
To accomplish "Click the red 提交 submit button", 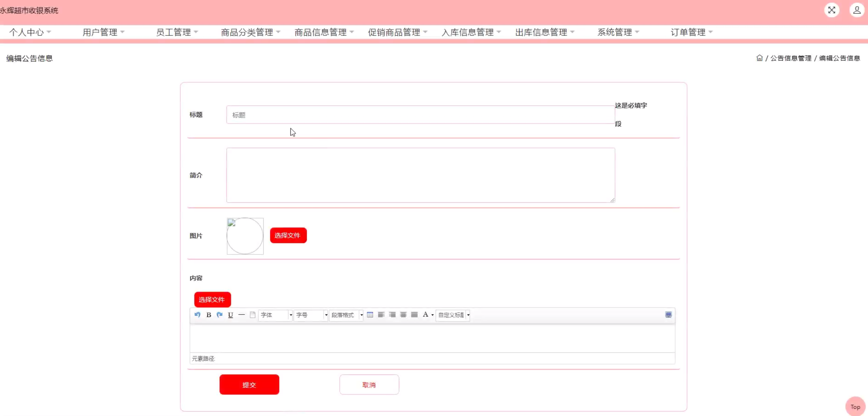I will click(249, 384).
